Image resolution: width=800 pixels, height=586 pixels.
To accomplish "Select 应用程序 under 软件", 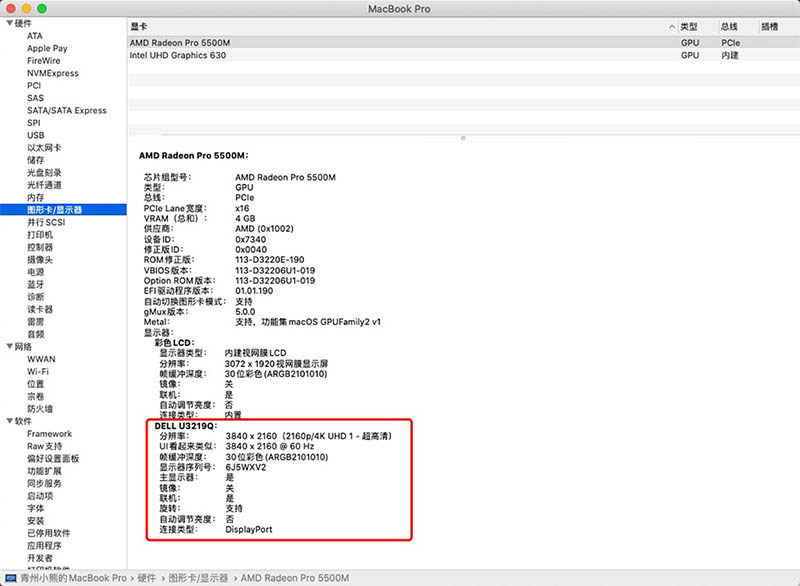I will pos(44,546).
